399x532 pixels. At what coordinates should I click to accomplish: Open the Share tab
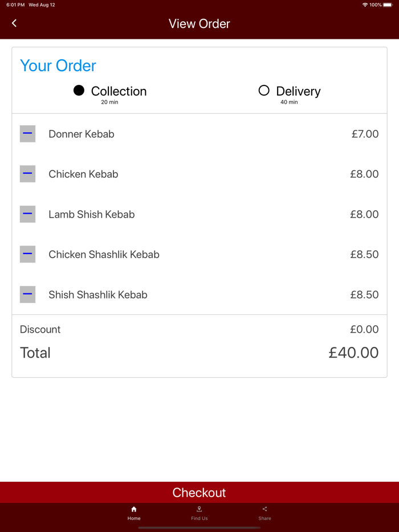click(264, 513)
